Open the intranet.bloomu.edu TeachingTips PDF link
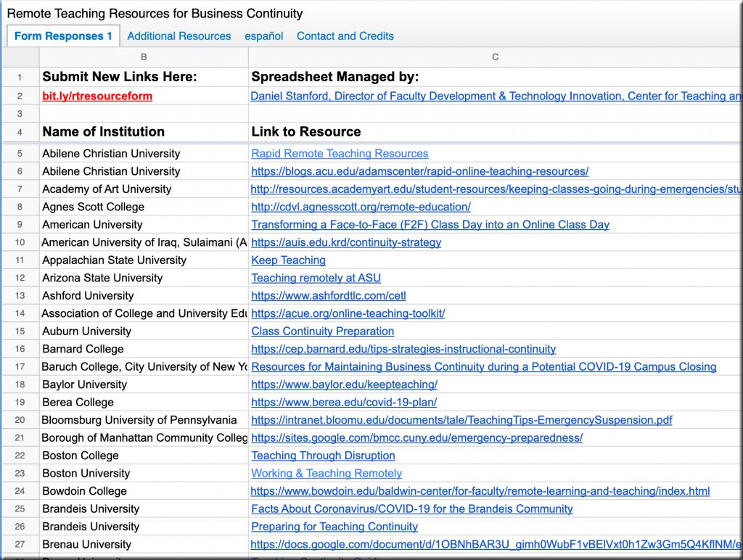This screenshot has height=560, width=743. coord(461,420)
